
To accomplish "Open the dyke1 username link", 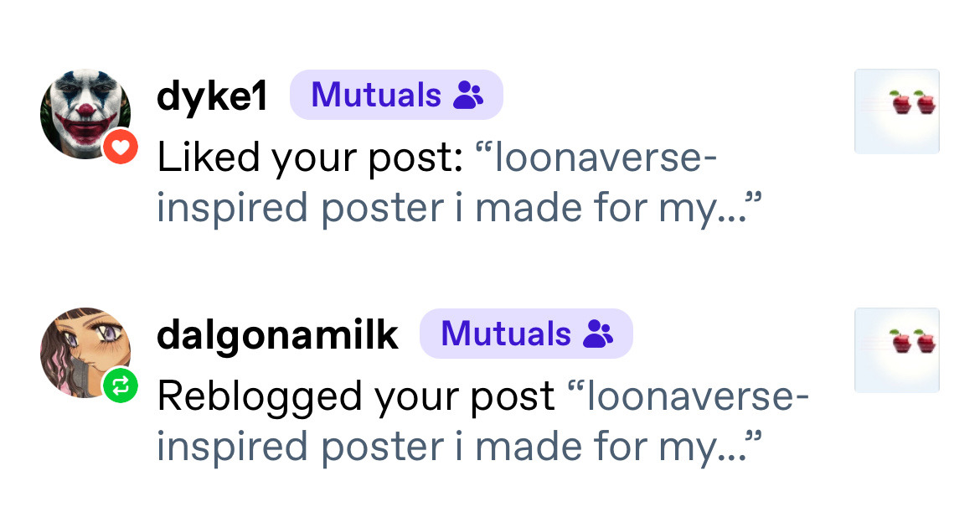I will coord(212,97).
